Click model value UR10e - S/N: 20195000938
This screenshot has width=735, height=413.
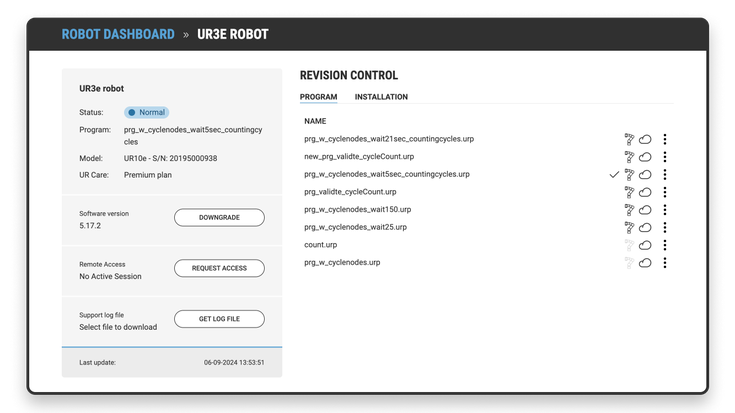[x=170, y=158]
